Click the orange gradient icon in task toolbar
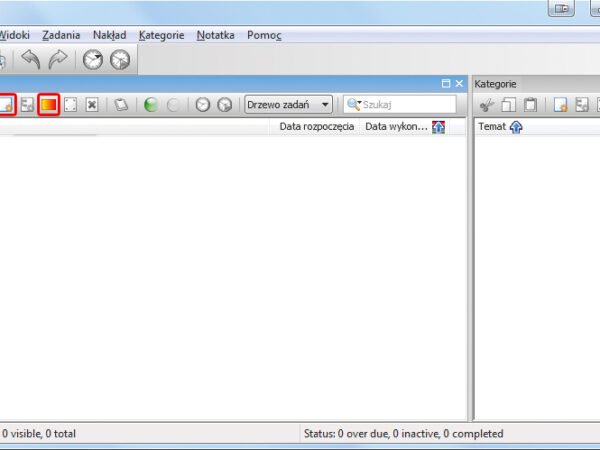The height and width of the screenshot is (450, 600). [x=48, y=104]
